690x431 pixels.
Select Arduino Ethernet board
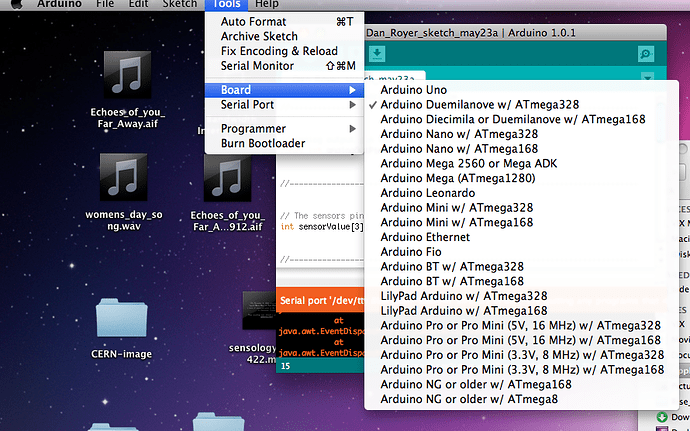[522, 237]
